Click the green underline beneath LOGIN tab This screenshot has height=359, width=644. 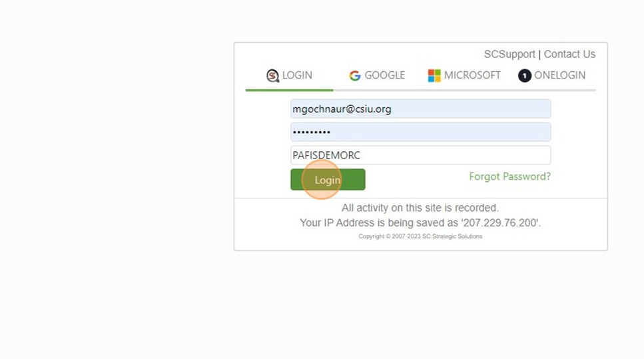[289, 89]
